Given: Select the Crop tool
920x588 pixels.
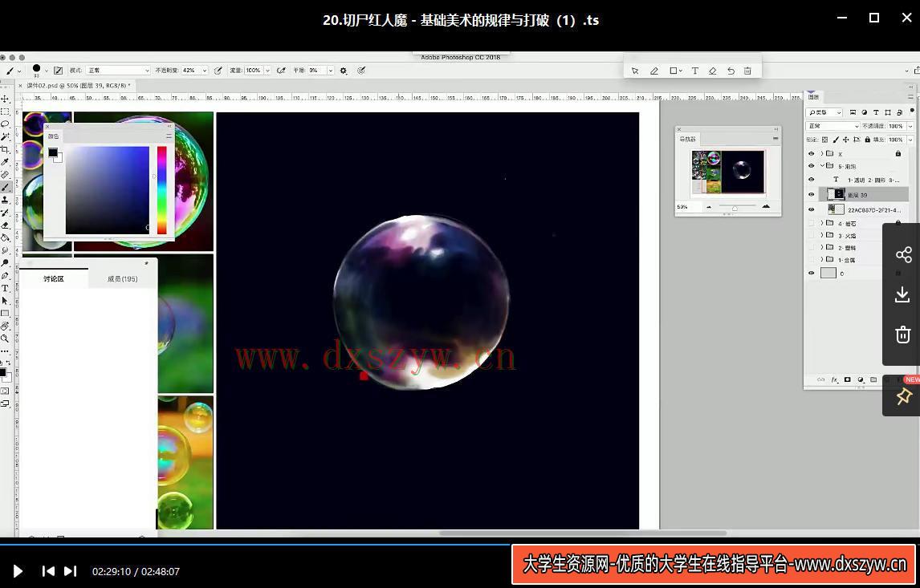Looking at the screenshot, I should point(6,149).
